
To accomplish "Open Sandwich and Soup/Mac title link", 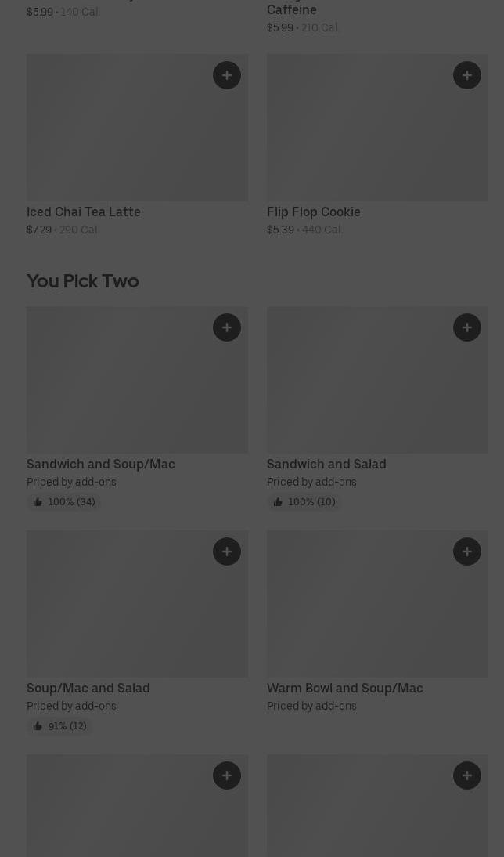I will point(101,465).
